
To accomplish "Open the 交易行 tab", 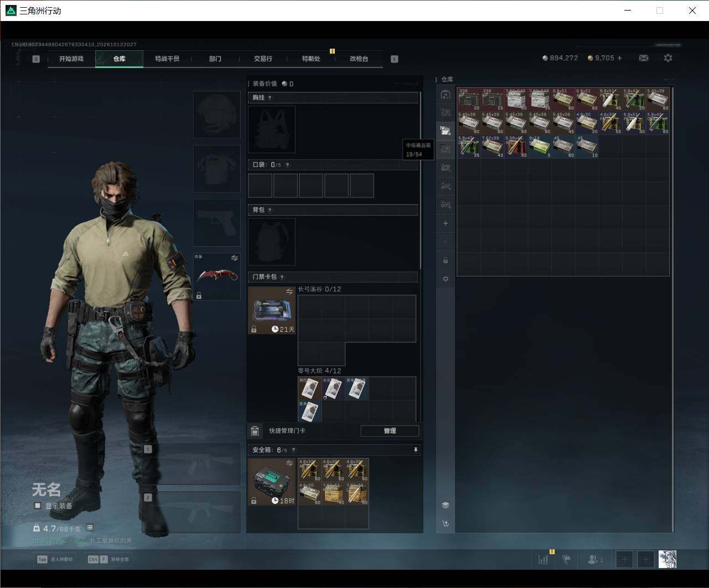I will [263, 59].
